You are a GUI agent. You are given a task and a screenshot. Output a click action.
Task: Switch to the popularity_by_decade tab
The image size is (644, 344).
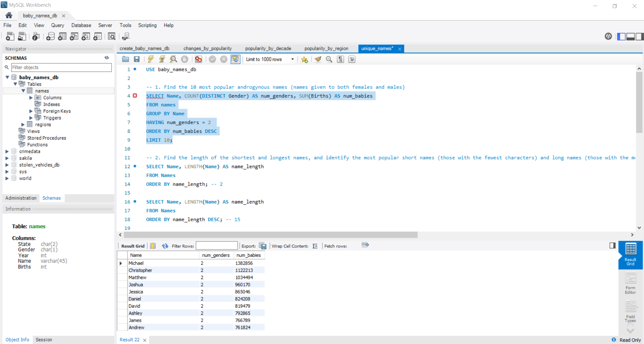click(268, 48)
